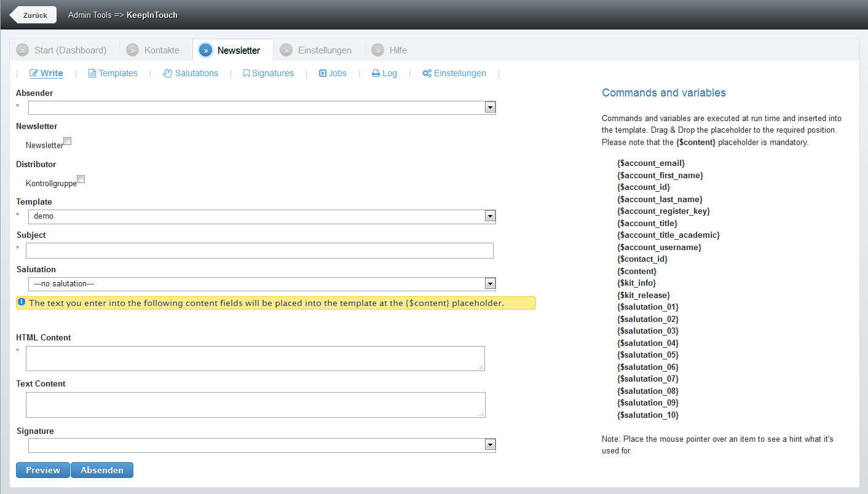The height and width of the screenshot is (494, 868).
Task: Click the Signatures bookmark icon
Action: point(246,73)
